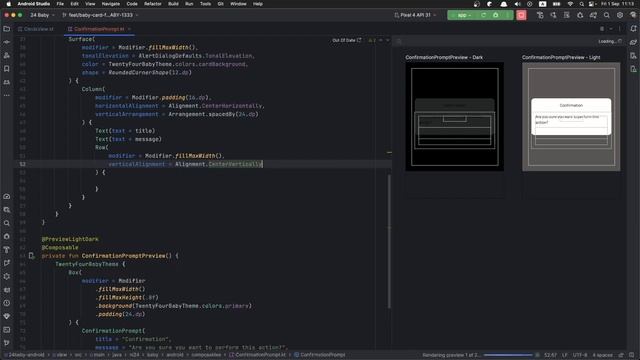Open the Pixel 4 API 31 device dropdown

(415, 15)
